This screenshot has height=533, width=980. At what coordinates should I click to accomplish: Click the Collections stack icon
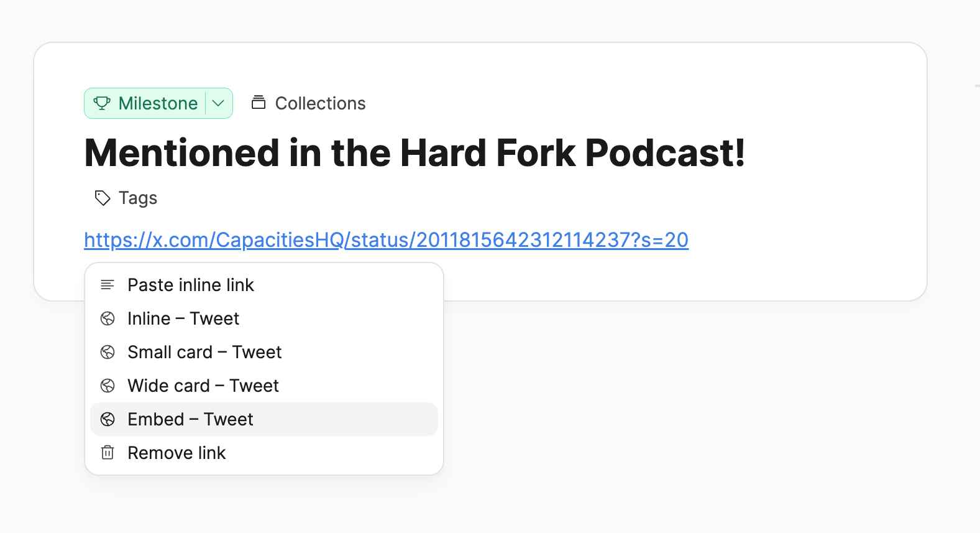point(259,103)
